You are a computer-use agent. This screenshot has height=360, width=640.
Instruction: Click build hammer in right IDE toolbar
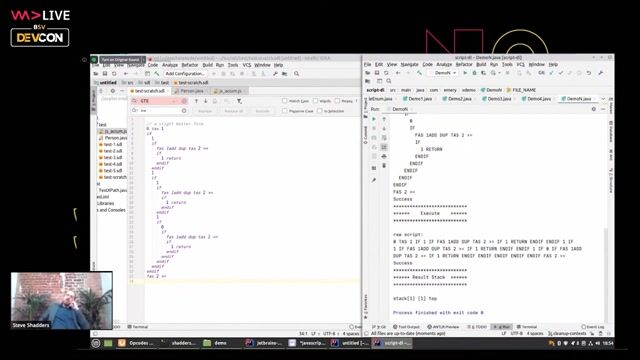(x=419, y=73)
